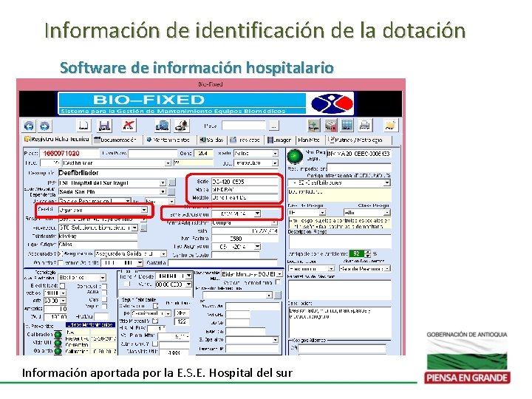Screen dimensions: 532x399
Task: Click the ellipsis browse button beside search field
Action: [x=273, y=126]
